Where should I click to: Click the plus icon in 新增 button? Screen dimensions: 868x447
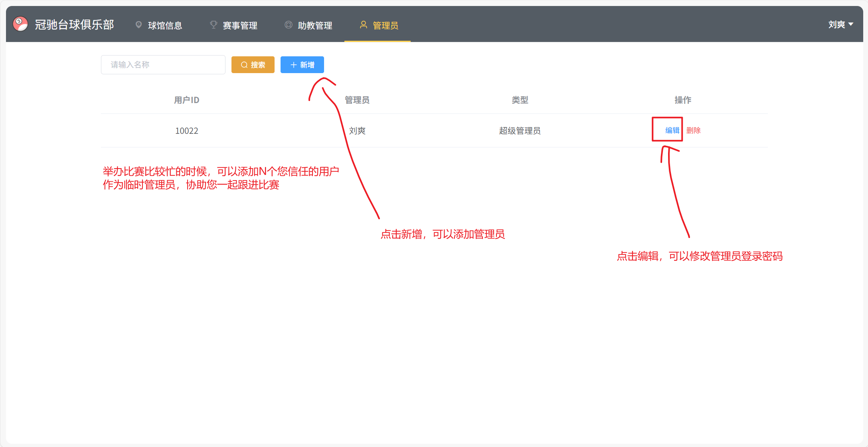[x=293, y=65]
